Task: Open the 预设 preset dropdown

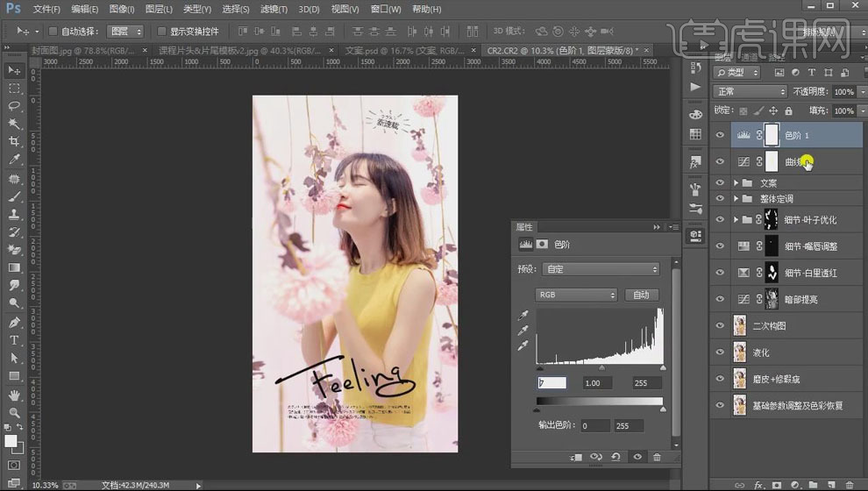Action: tap(601, 269)
